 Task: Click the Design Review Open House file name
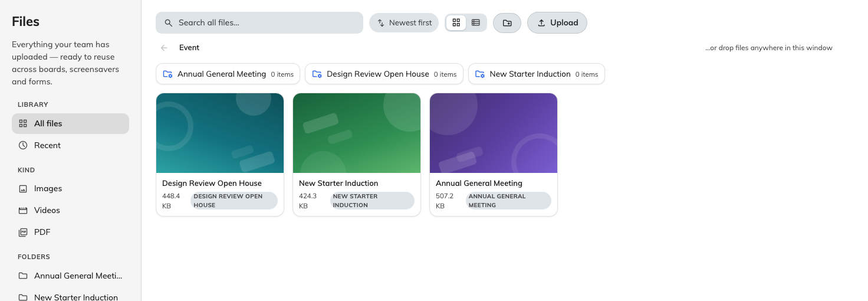coord(212,184)
